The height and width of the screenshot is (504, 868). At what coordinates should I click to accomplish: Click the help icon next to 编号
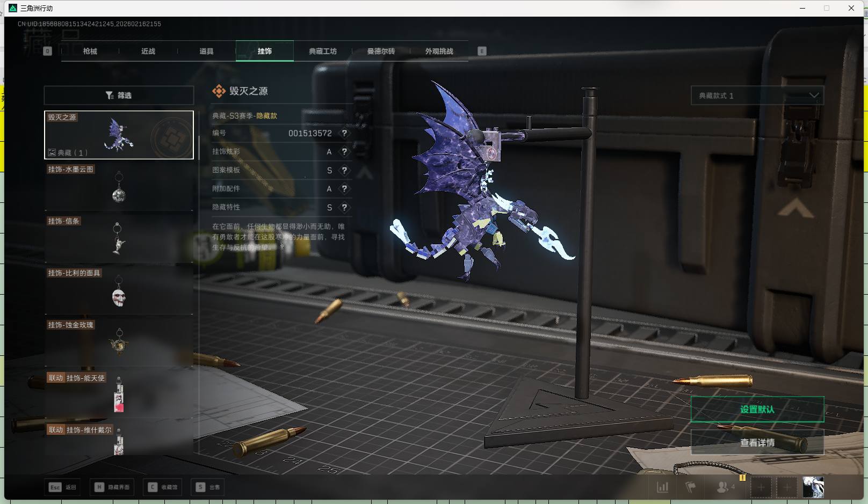pyautogui.click(x=344, y=133)
